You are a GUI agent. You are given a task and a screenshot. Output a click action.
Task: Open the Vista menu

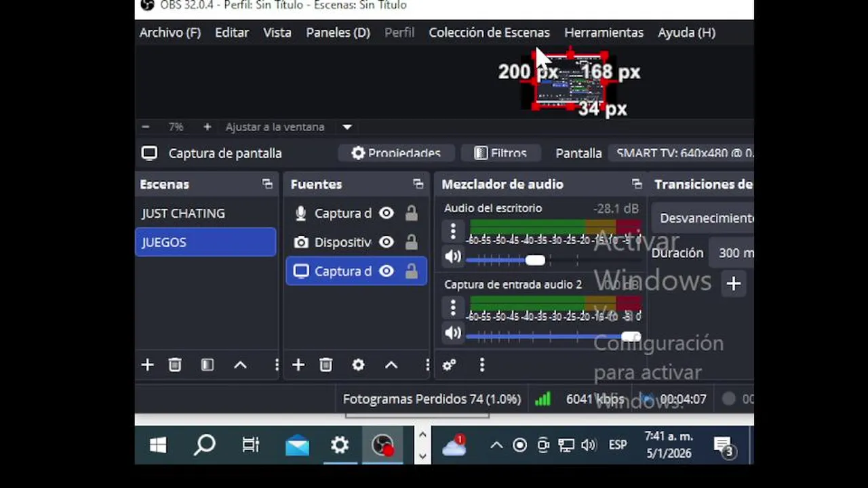[277, 33]
